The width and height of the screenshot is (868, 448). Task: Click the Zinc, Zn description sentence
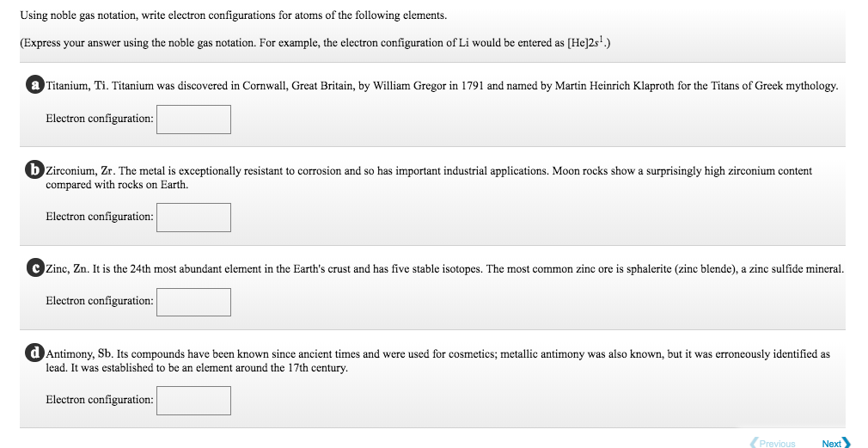(x=444, y=269)
